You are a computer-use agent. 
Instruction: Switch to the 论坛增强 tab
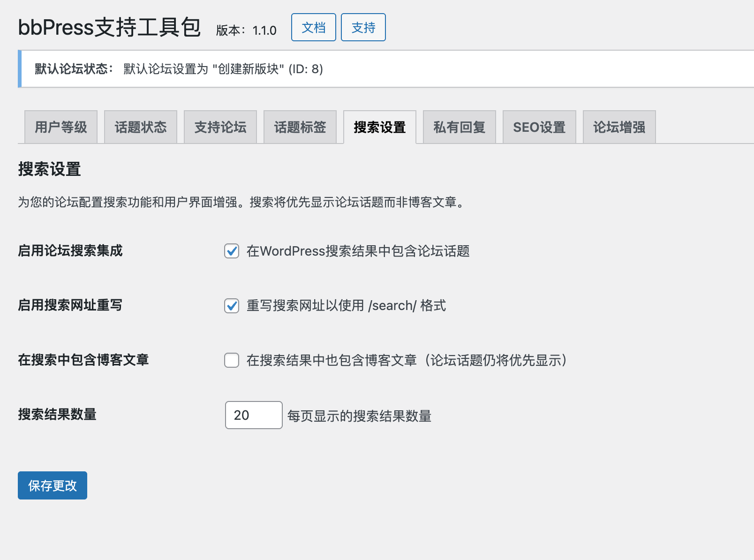[x=619, y=127]
